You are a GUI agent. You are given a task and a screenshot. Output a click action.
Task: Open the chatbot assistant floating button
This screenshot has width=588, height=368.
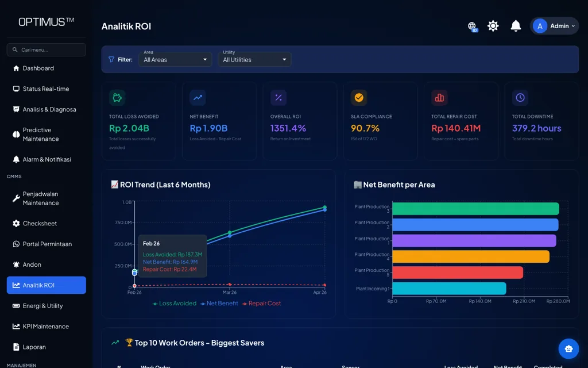[x=568, y=349]
